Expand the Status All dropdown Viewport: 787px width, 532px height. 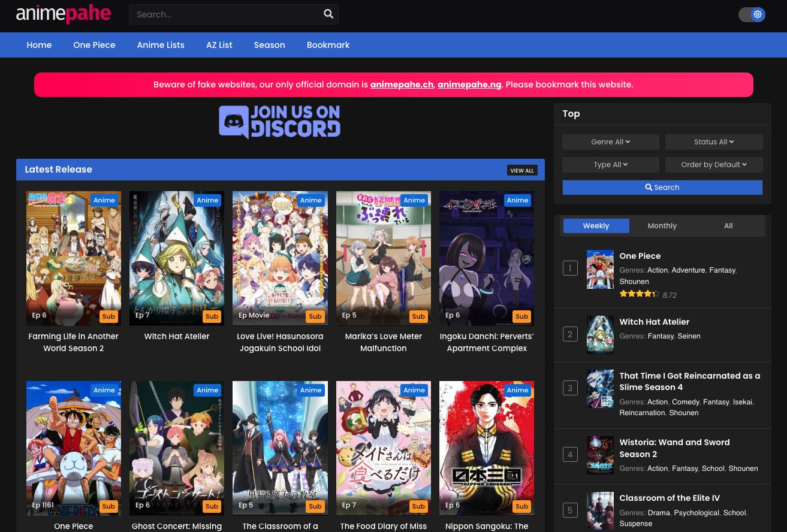714,142
